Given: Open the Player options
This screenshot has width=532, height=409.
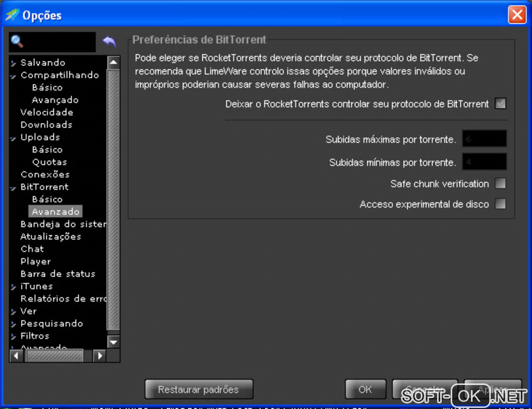Looking at the screenshot, I should coord(35,261).
